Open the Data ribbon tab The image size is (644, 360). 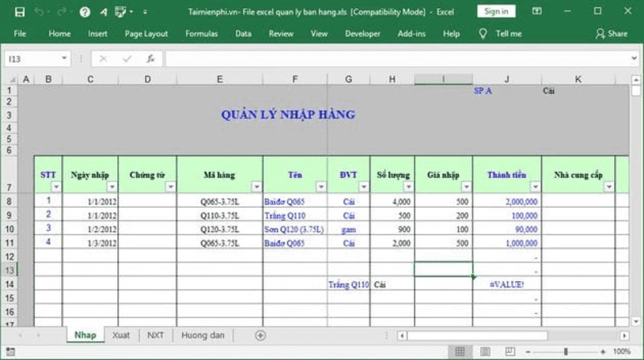(243, 34)
